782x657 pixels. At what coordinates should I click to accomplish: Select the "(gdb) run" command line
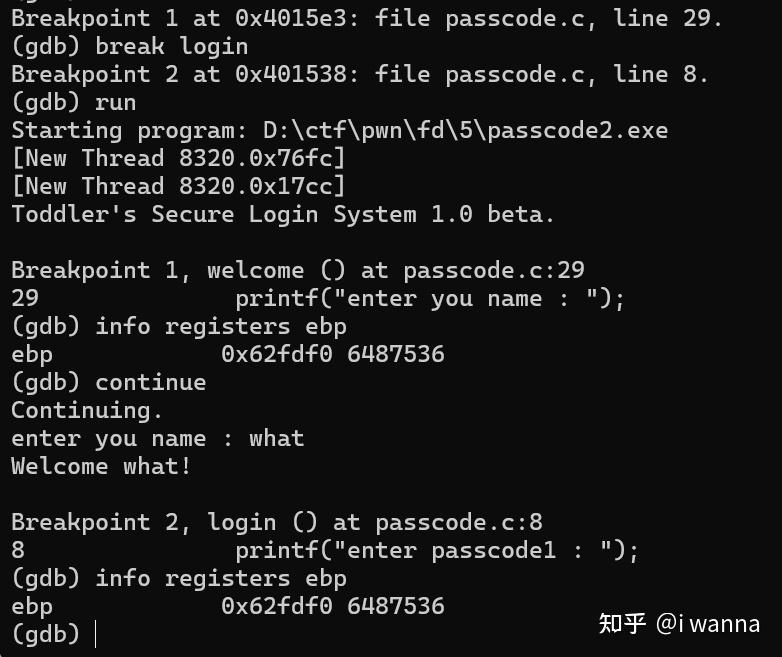coord(74,102)
